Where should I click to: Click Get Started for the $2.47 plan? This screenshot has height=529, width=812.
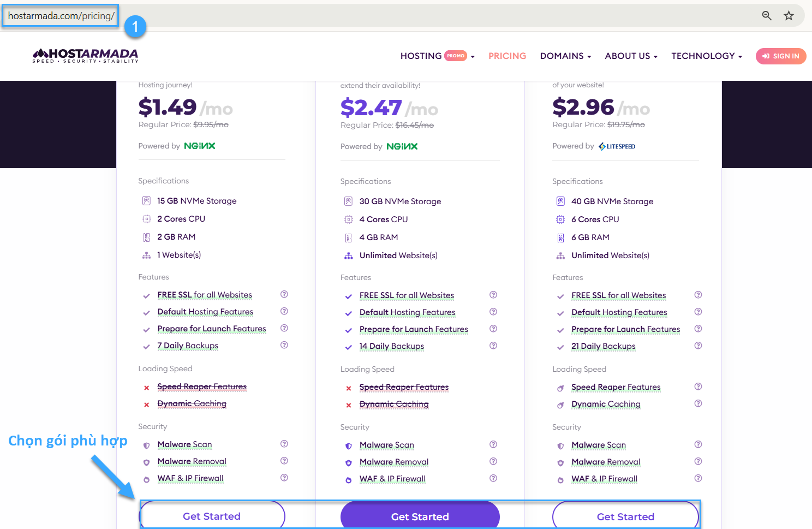pos(420,516)
